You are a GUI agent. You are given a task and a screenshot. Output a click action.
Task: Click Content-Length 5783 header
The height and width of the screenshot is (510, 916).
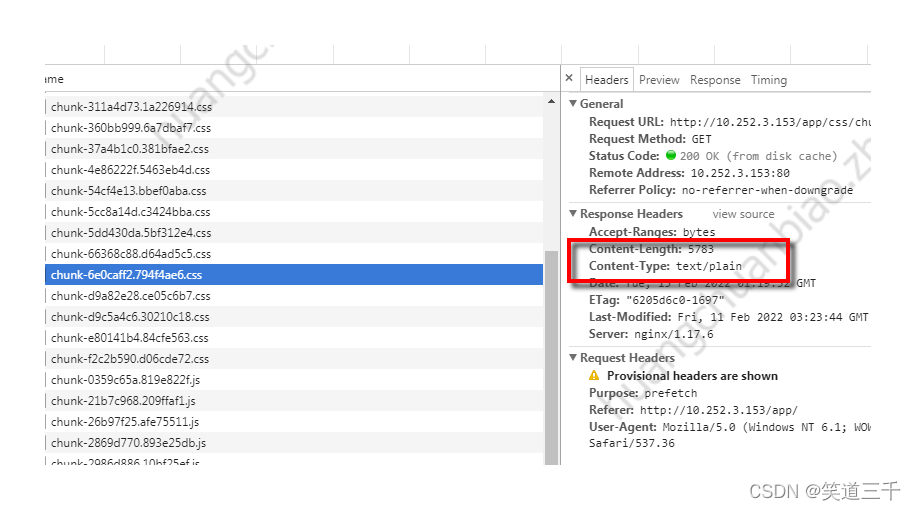click(x=651, y=249)
